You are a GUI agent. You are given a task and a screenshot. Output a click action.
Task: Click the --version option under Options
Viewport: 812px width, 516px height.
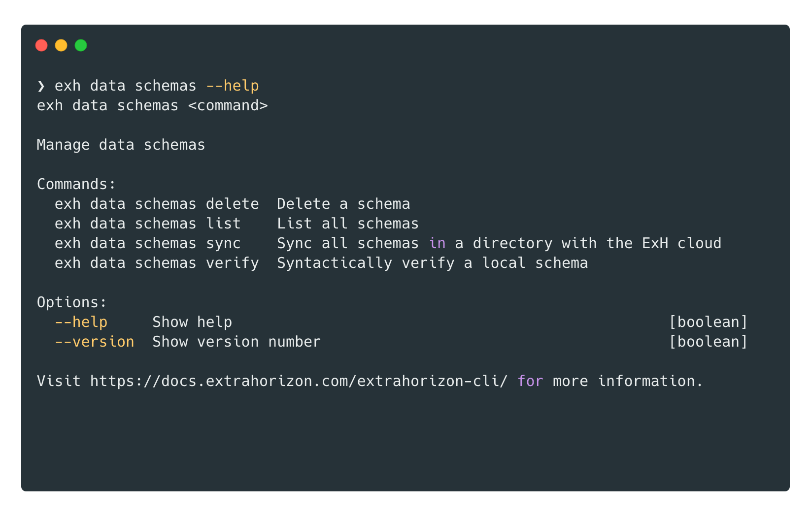click(94, 342)
